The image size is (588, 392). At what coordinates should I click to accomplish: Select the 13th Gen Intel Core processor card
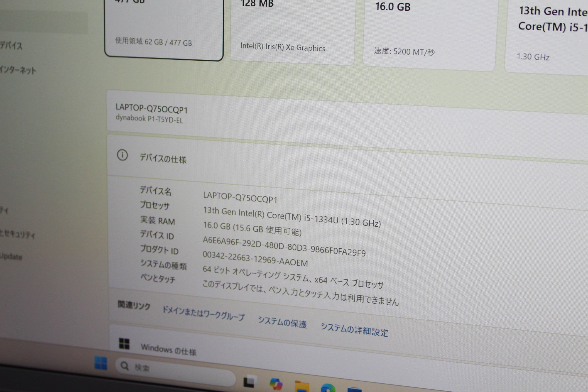coord(546,36)
